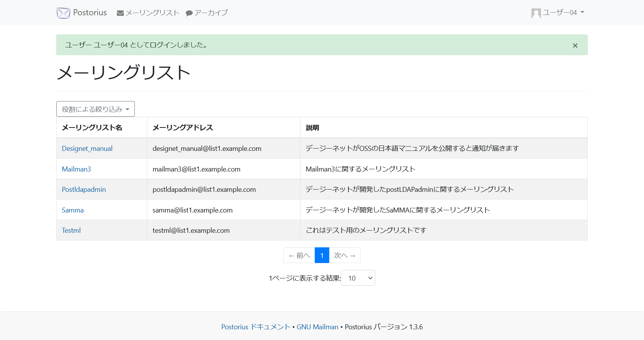This screenshot has height=340, width=644.
Task: Click the envelope icon beside メーリングリスト
Action: click(120, 13)
